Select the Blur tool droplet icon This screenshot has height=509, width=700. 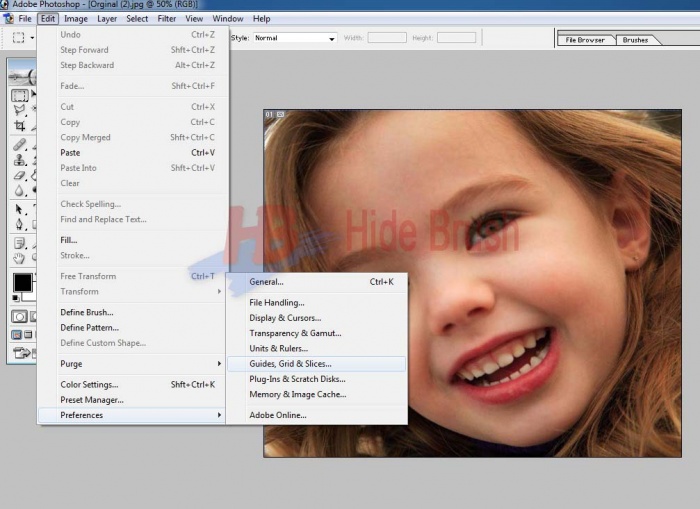click(x=19, y=191)
